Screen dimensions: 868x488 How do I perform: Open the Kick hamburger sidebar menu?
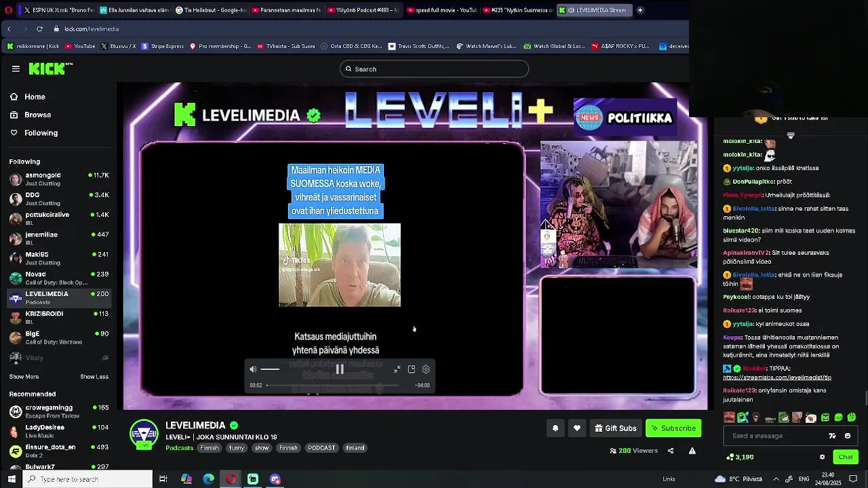tap(16, 68)
